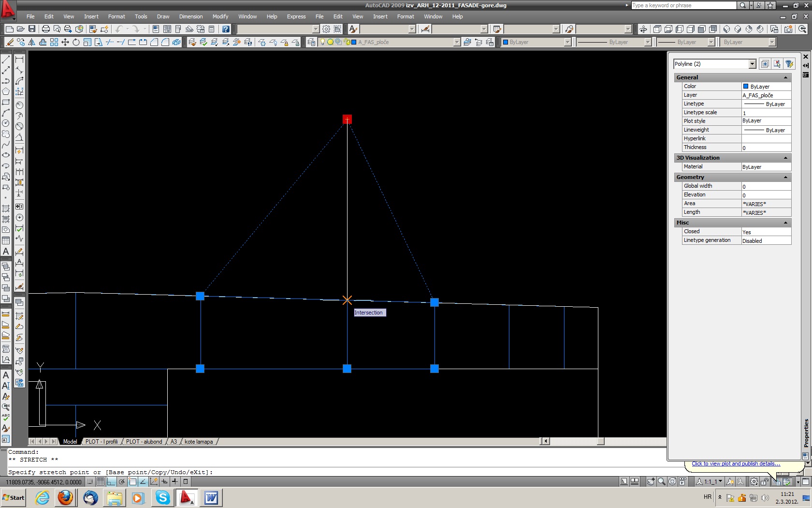Open the Dimension menu
812x508 pixels.
(x=190, y=16)
